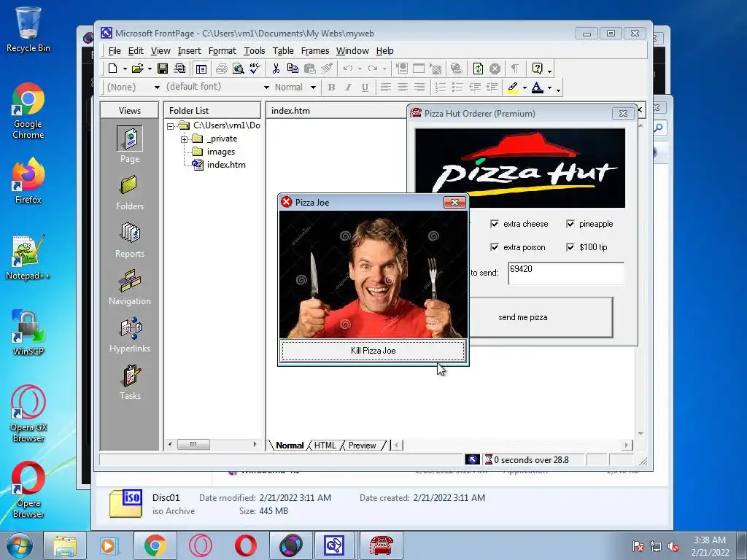Toggle Bold formatting button

(x=331, y=87)
